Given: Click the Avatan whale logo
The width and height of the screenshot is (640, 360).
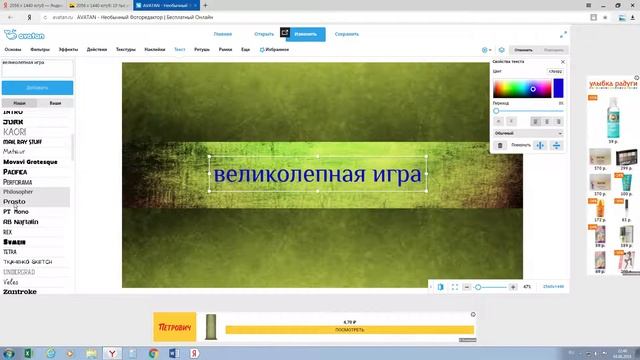Looking at the screenshot, I should 24,35.
